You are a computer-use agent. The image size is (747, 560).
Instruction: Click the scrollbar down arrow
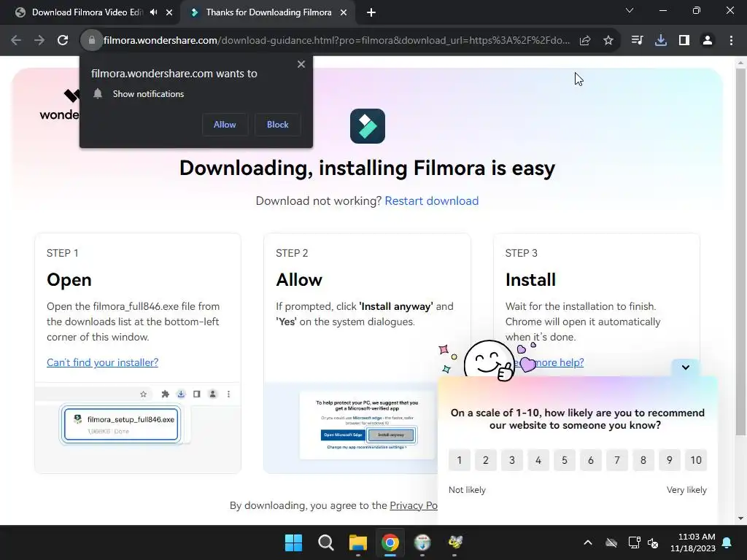pyautogui.click(x=740, y=518)
